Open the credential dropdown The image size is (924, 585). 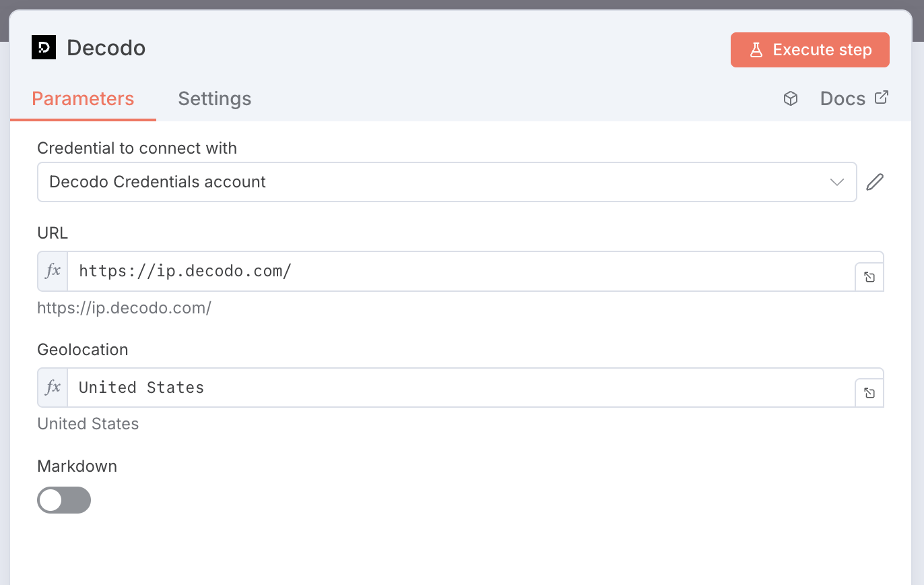[447, 182]
